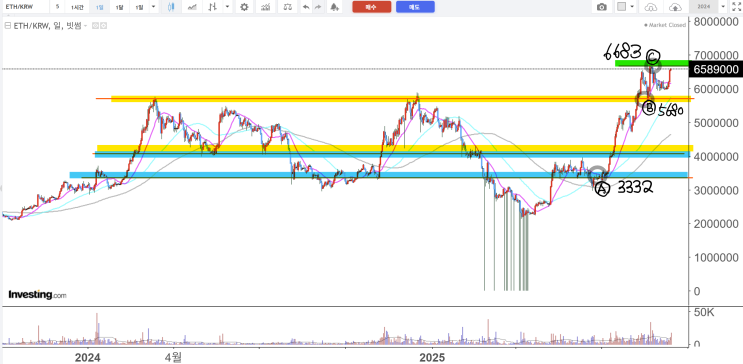
Task: Click the ETH/KRW symbol search field
Action: [25, 7]
